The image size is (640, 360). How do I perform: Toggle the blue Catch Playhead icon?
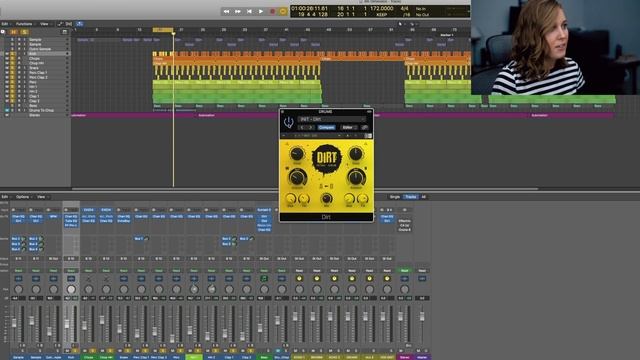point(80,24)
